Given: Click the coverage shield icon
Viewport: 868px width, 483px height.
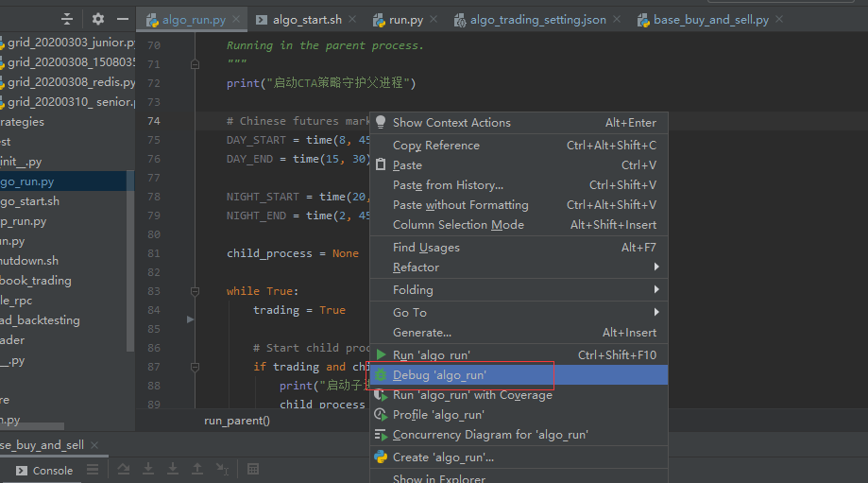Looking at the screenshot, I should (x=381, y=395).
